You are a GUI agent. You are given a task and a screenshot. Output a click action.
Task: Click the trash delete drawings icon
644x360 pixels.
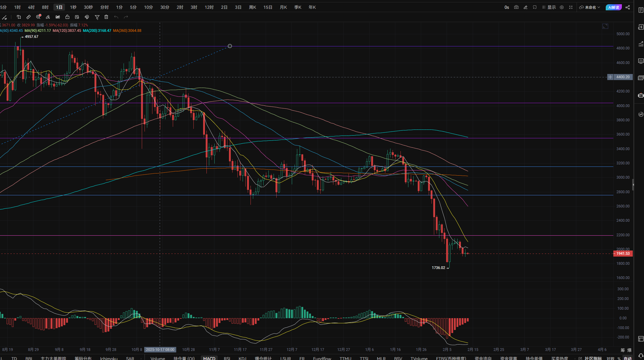[x=106, y=17]
